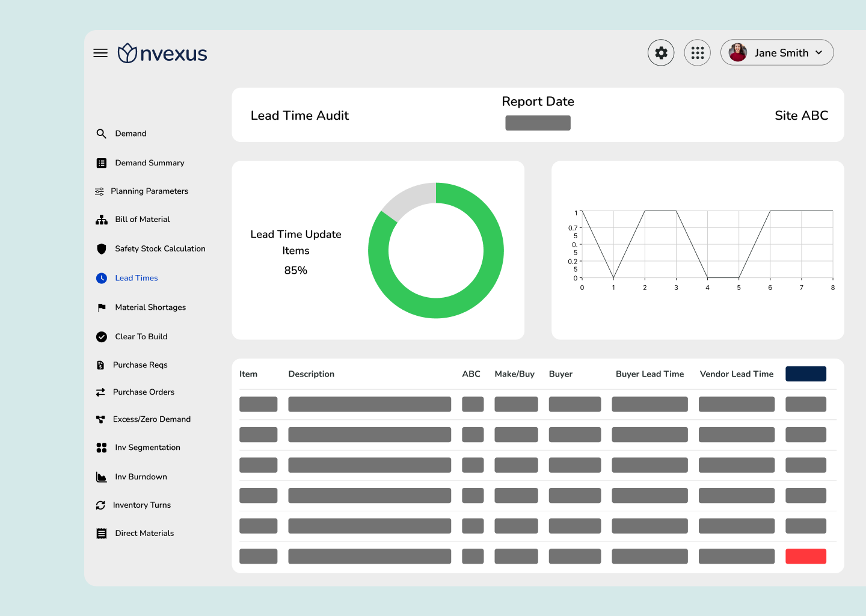Click the red status cell in last row
This screenshot has width=866, height=616.
coord(806,556)
